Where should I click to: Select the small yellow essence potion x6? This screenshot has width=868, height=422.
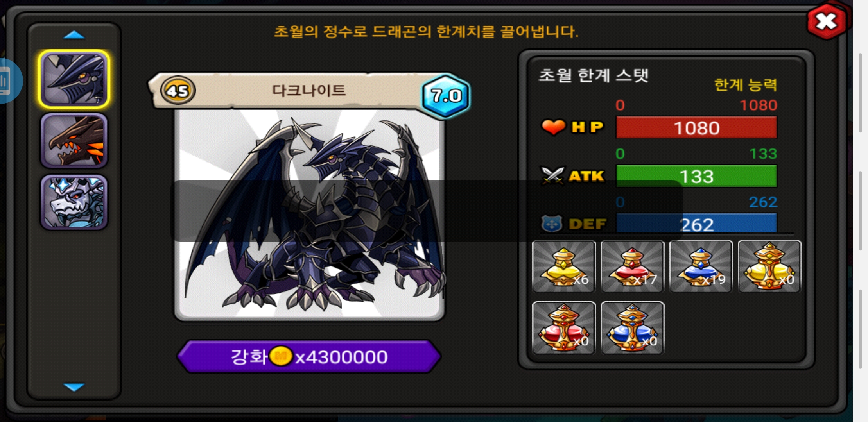[x=564, y=266]
